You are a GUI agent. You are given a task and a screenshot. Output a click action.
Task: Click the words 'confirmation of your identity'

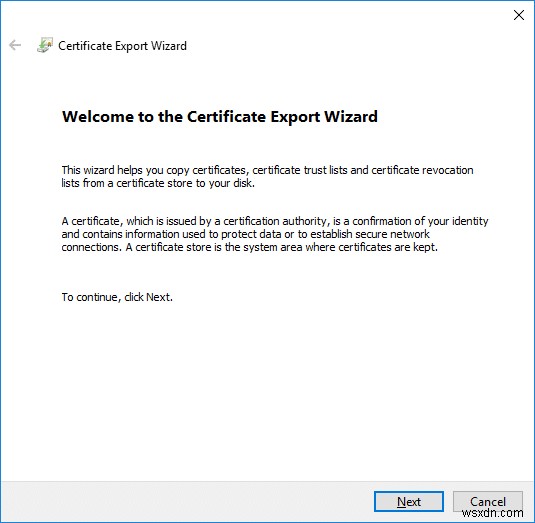click(420, 221)
